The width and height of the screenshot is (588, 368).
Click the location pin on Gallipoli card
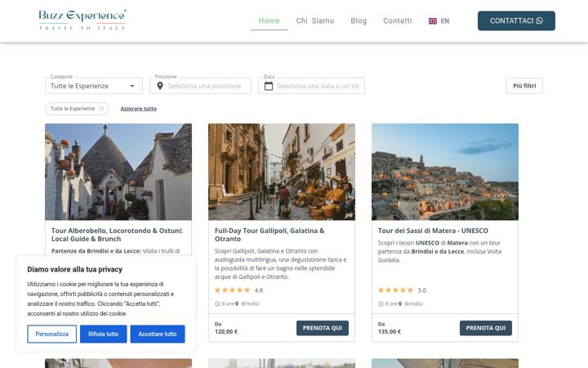[x=237, y=303]
